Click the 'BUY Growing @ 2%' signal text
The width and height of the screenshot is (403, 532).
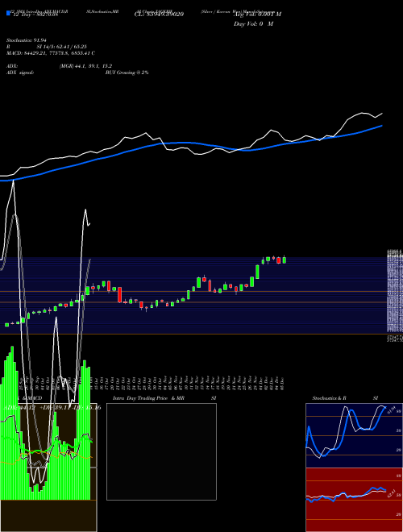pos(127,73)
